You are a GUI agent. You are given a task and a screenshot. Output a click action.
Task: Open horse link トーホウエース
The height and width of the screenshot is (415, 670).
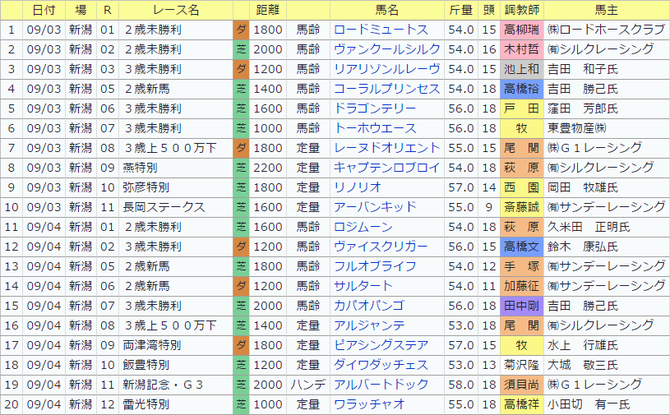(375, 128)
